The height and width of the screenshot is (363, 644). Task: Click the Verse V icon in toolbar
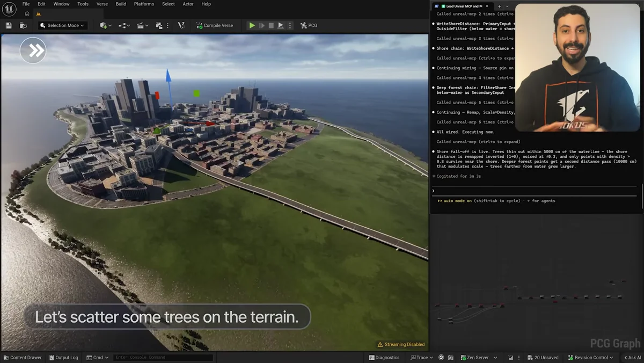tap(181, 25)
